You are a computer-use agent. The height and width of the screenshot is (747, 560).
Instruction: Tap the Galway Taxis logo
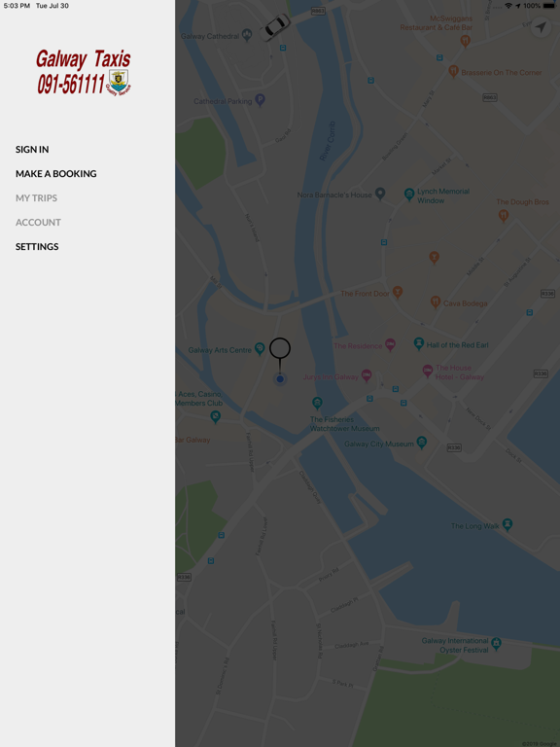tap(84, 72)
